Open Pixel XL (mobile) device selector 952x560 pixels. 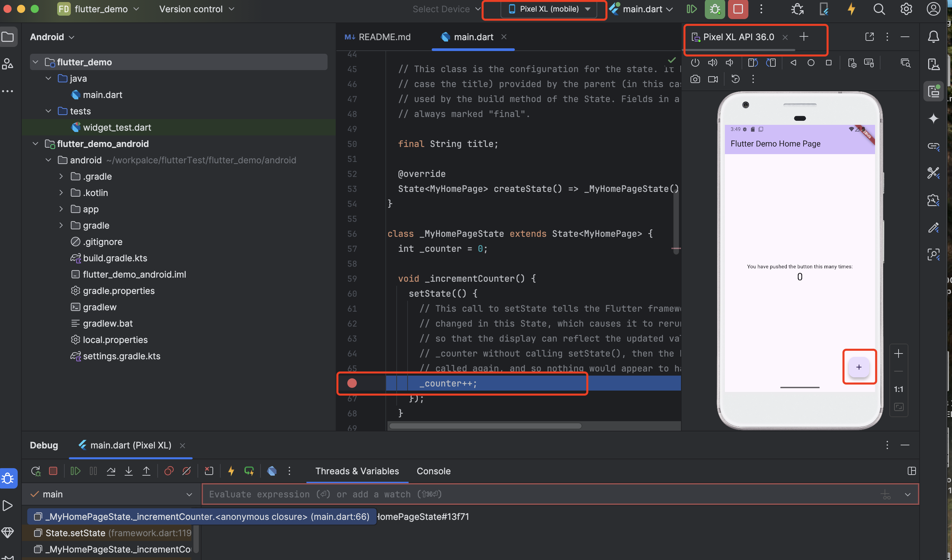(549, 9)
